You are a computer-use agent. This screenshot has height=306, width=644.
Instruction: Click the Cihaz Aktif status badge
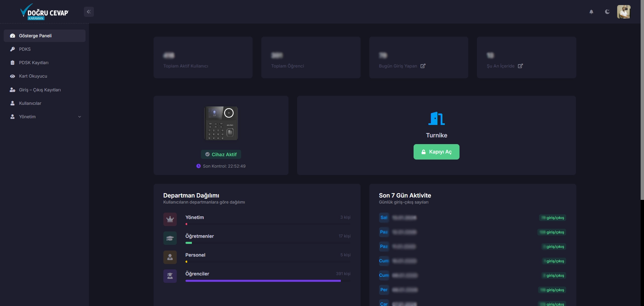(221, 155)
